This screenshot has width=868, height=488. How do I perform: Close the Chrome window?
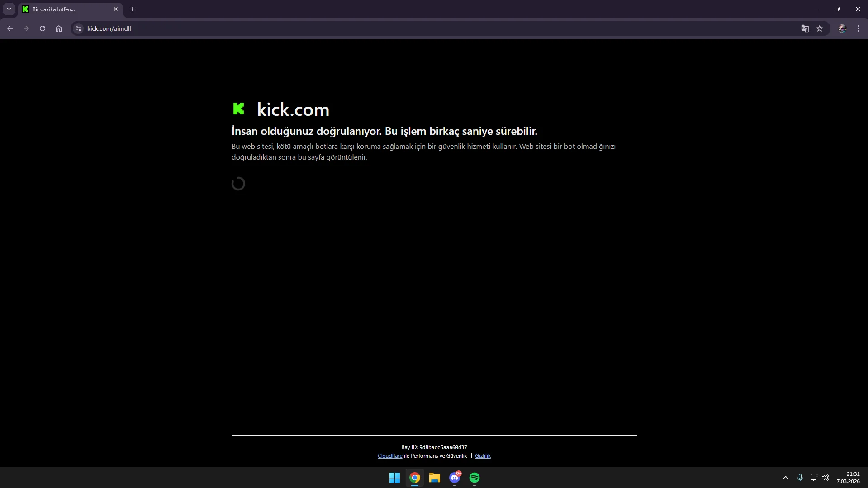[858, 9]
